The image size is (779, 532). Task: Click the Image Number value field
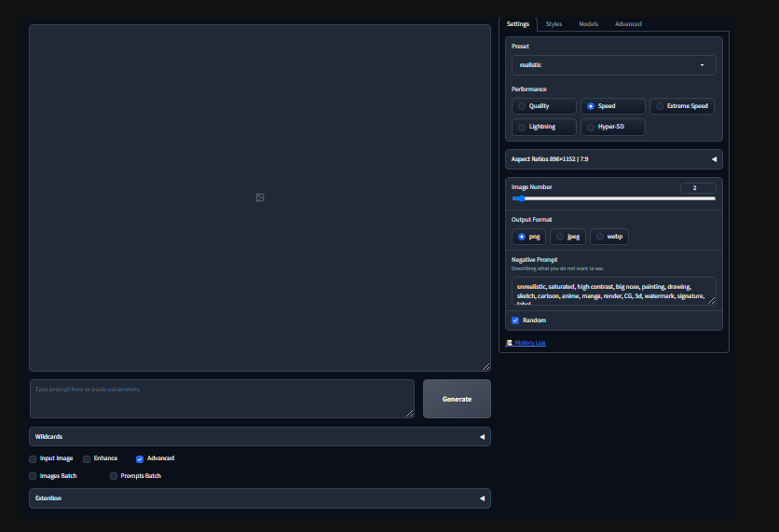(x=698, y=188)
